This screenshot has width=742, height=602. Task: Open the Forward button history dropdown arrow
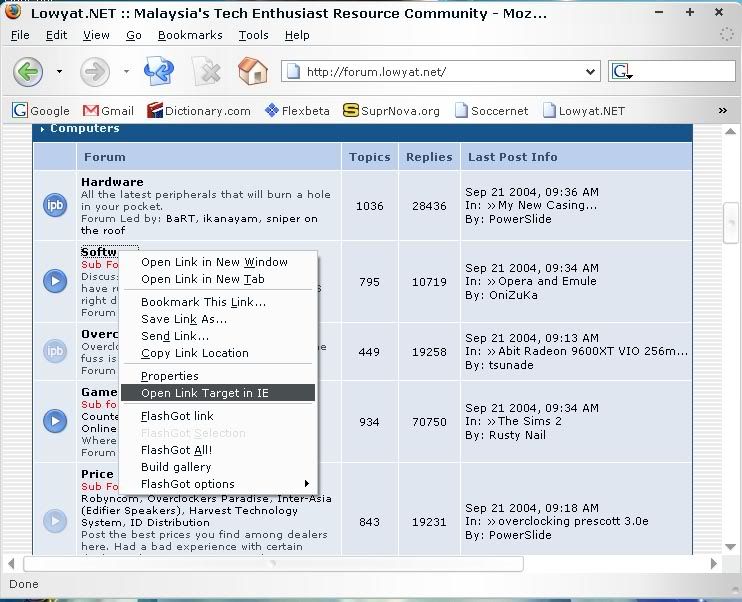(x=126, y=71)
